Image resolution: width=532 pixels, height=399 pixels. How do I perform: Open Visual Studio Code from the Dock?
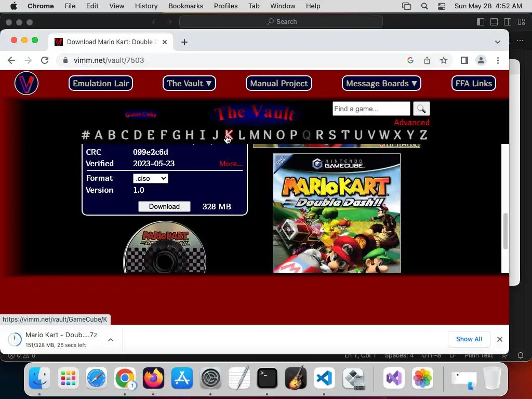pyautogui.click(x=324, y=378)
